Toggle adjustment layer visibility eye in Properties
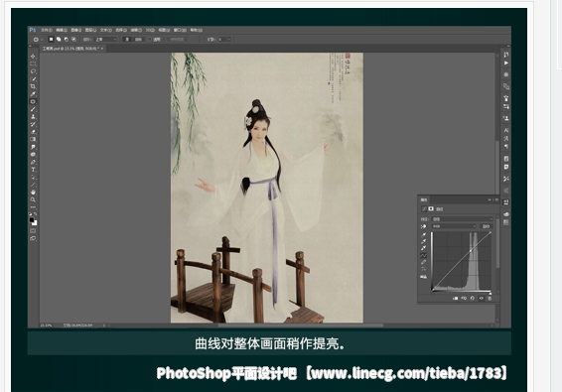 [x=482, y=298]
